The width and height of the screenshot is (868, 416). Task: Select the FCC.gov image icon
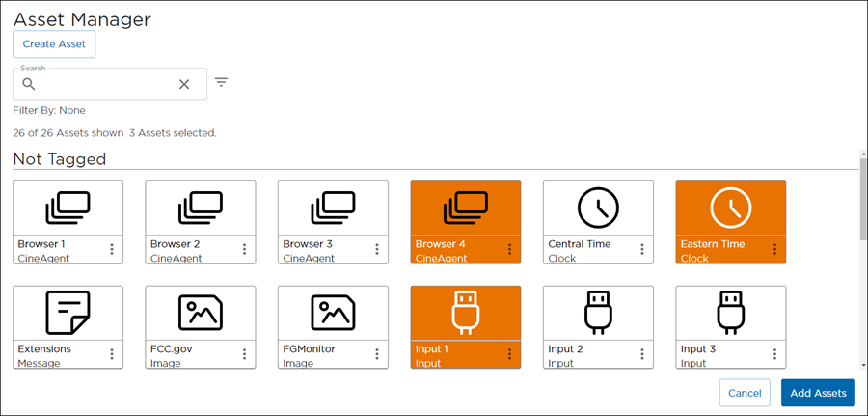coord(200,312)
